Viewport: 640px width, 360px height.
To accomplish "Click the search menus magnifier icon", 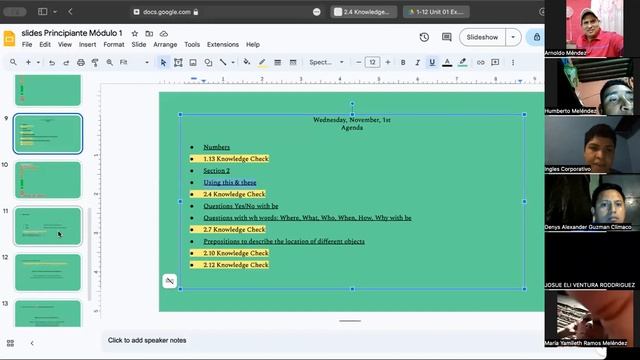I will click(x=13, y=62).
